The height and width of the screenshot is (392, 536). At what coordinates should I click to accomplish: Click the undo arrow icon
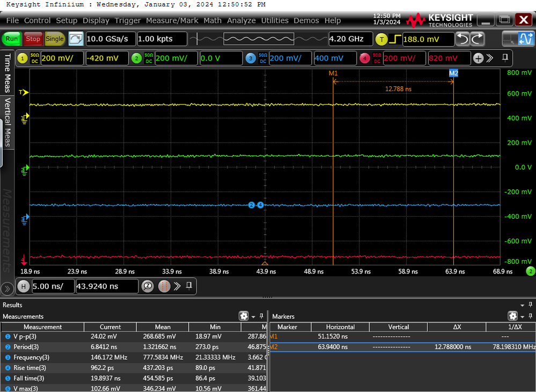463,39
